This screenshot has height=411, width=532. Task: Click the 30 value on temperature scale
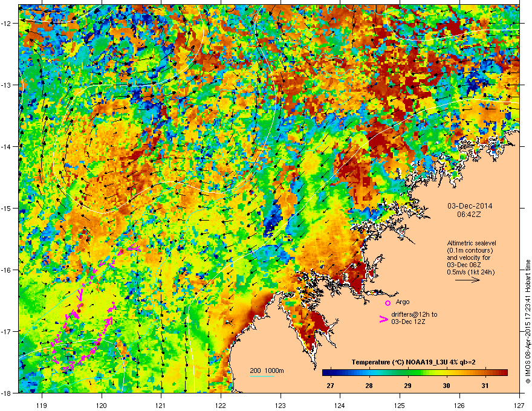coord(446,386)
